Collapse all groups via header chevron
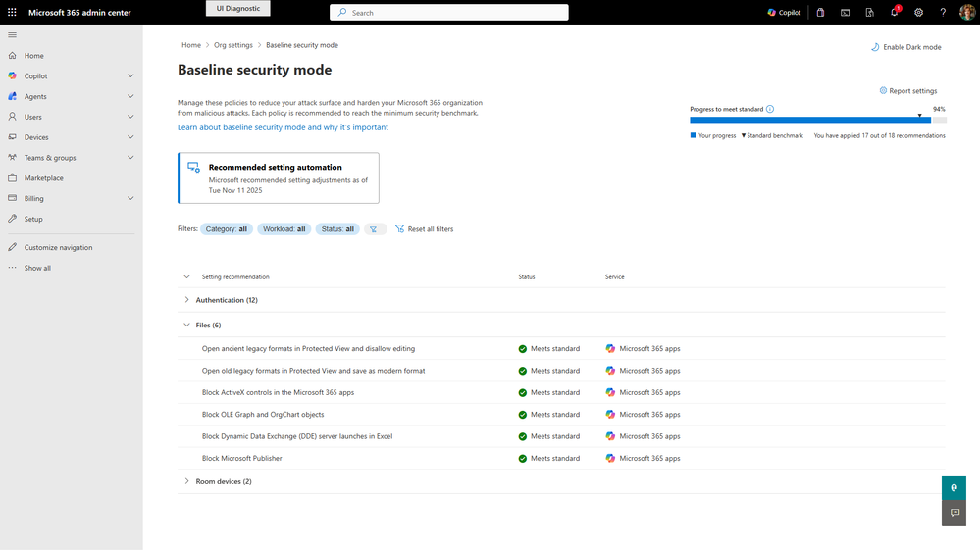Viewport: 980px width, 551px height. click(186, 276)
